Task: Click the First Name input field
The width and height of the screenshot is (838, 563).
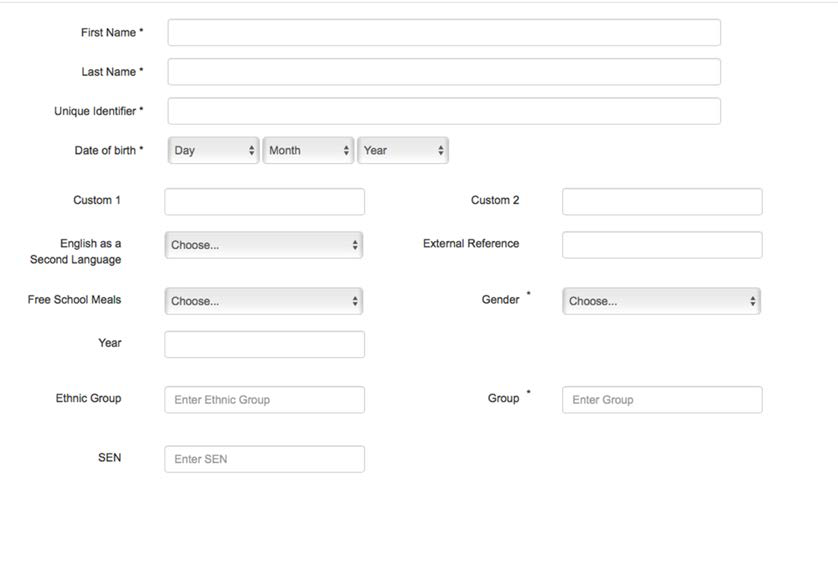Action: tap(444, 33)
